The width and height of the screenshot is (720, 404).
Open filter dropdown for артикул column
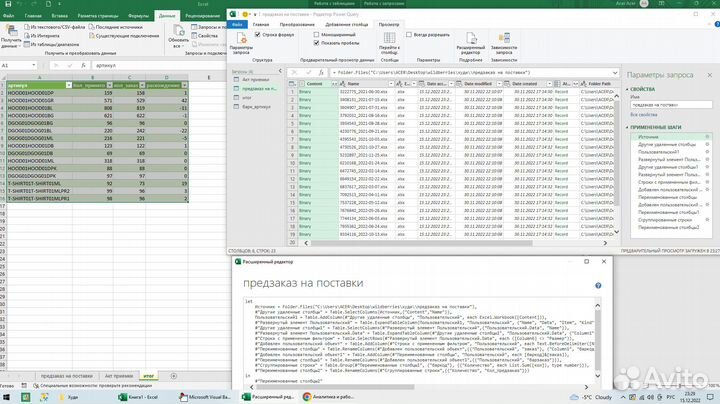point(68,85)
